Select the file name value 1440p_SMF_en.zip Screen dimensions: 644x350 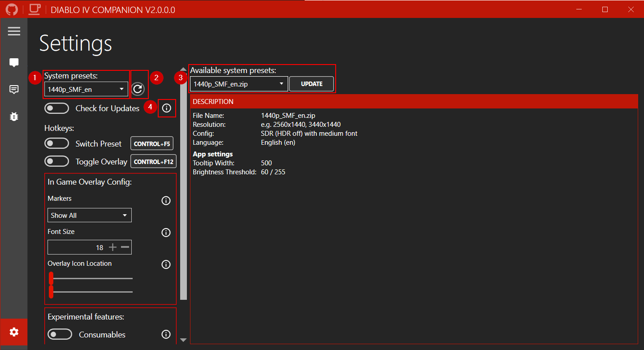pyautogui.click(x=288, y=116)
